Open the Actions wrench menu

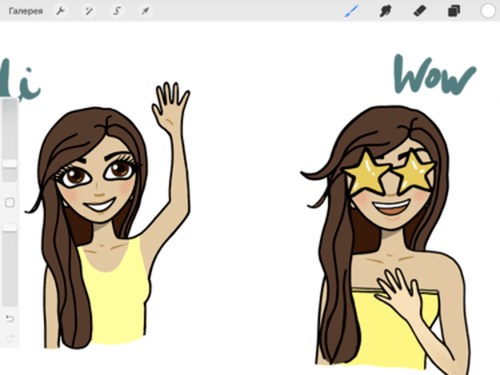pyautogui.click(x=60, y=11)
